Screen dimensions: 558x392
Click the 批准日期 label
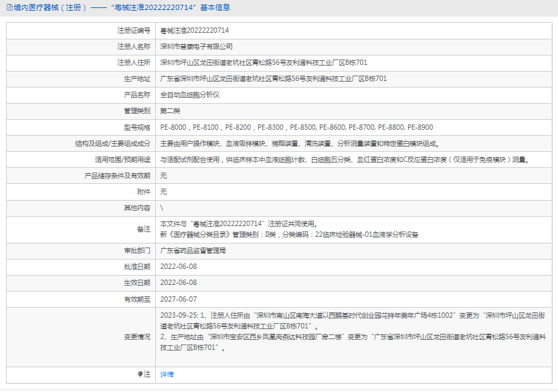pyautogui.click(x=137, y=267)
